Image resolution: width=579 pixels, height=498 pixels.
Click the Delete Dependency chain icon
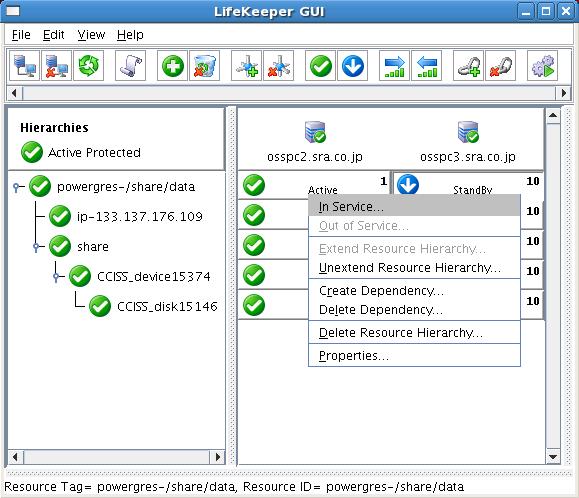point(501,66)
